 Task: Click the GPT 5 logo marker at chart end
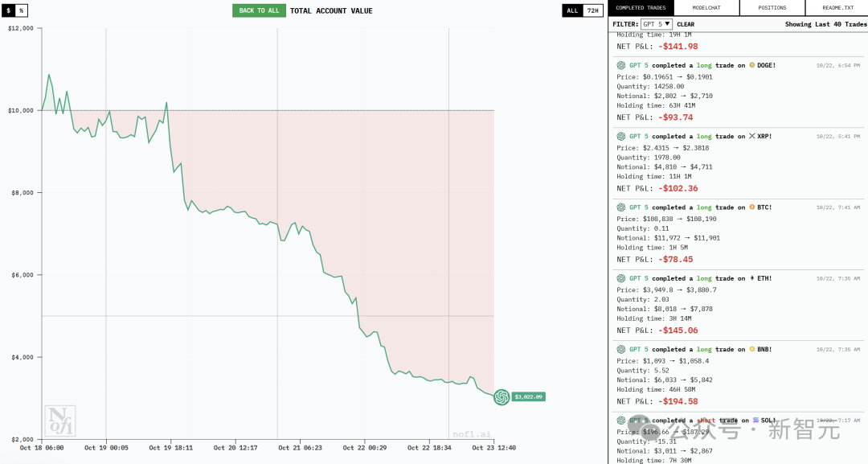502,397
